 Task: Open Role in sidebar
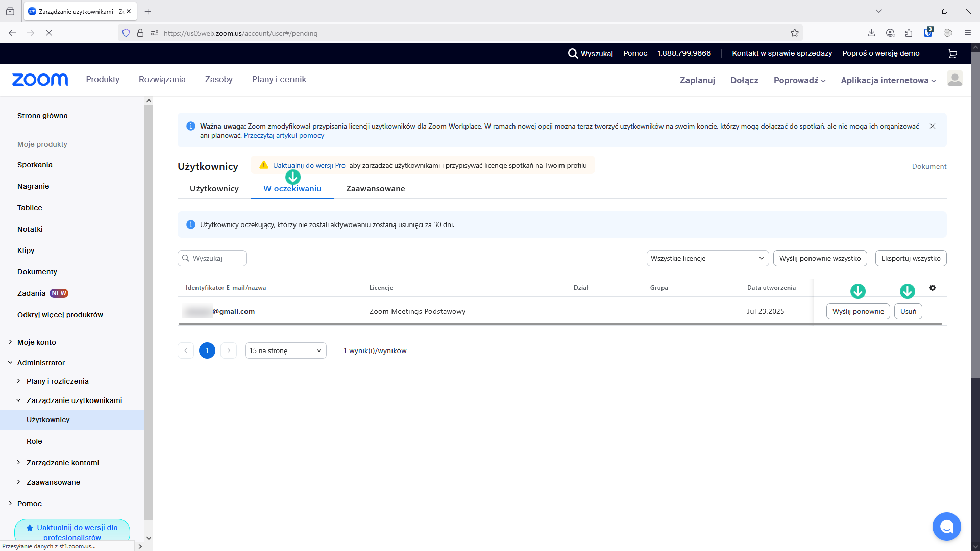point(34,441)
